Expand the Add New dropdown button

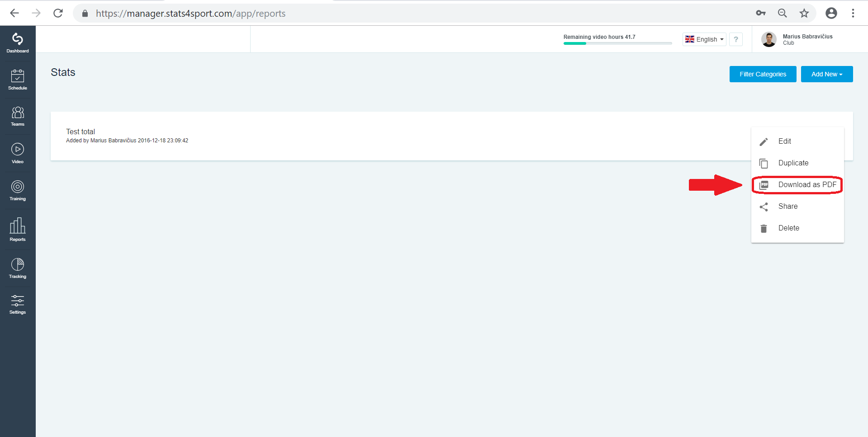[827, 74]
